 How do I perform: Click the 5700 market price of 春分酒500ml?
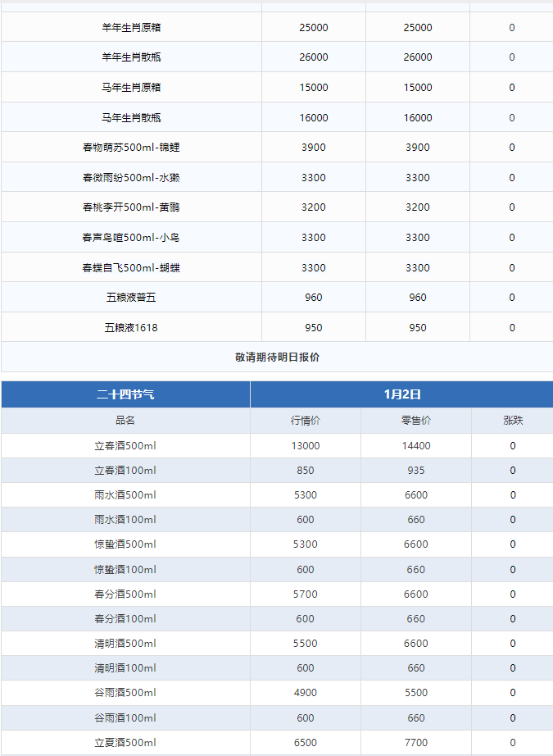[x=306, y=594]
